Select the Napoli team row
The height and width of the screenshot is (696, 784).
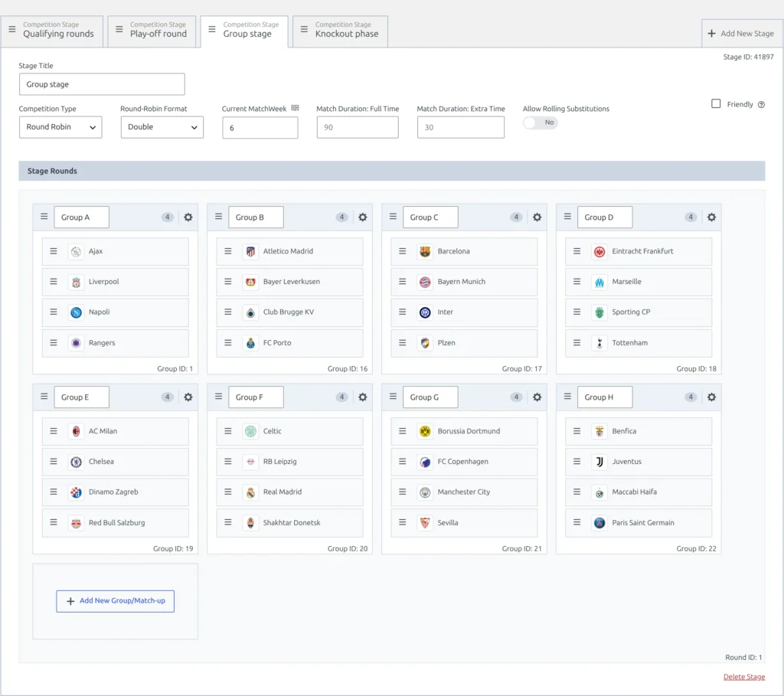116,312
